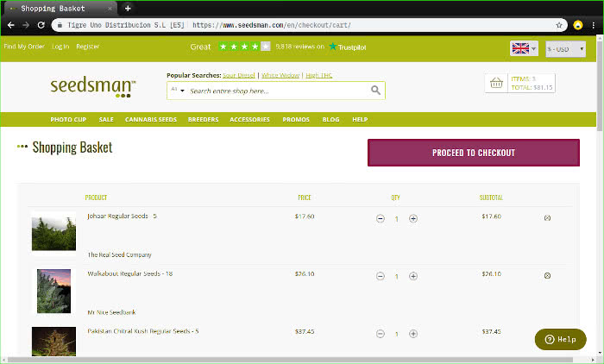The image size is (604, 364).
Task: Close the Shopping Basket browser tab
Action: pos(110,9)
